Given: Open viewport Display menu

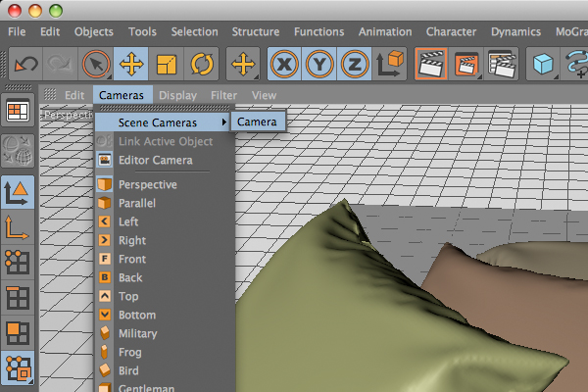Looking at the screenshot, I should tap(177, 95).
